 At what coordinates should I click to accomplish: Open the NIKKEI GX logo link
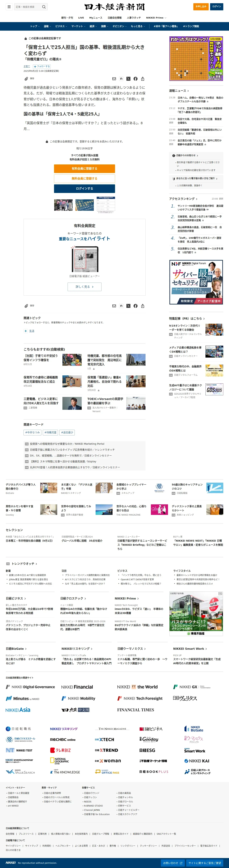pyautogui.click(x=192, y=687)
